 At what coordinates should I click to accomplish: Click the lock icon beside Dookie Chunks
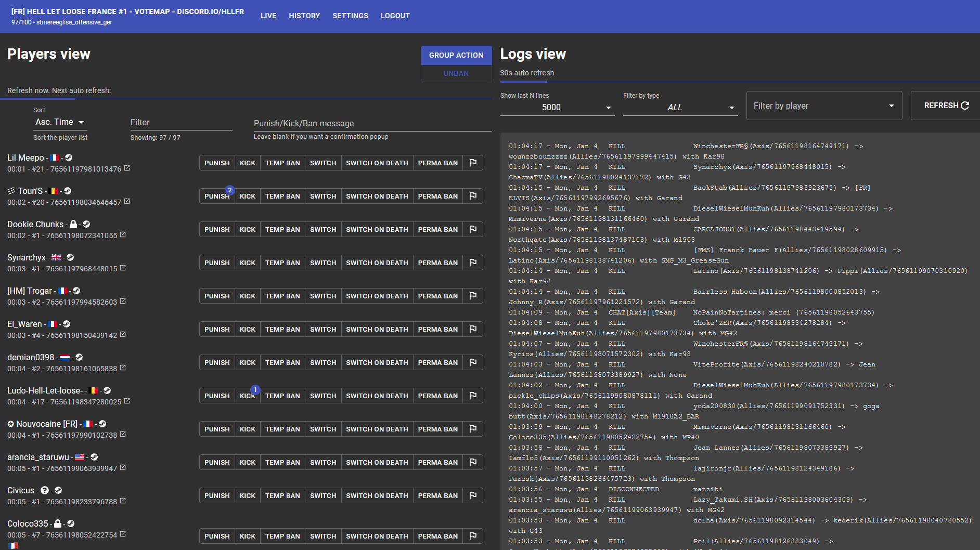pos(73,224)
